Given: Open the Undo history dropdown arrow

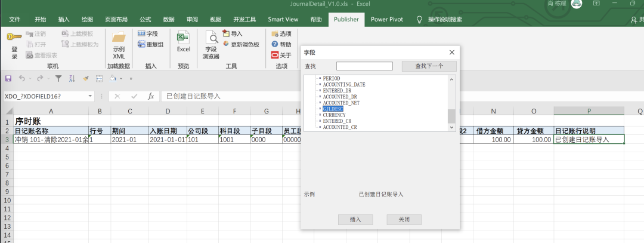Looking at the screenshot, I should click(30, 79).
